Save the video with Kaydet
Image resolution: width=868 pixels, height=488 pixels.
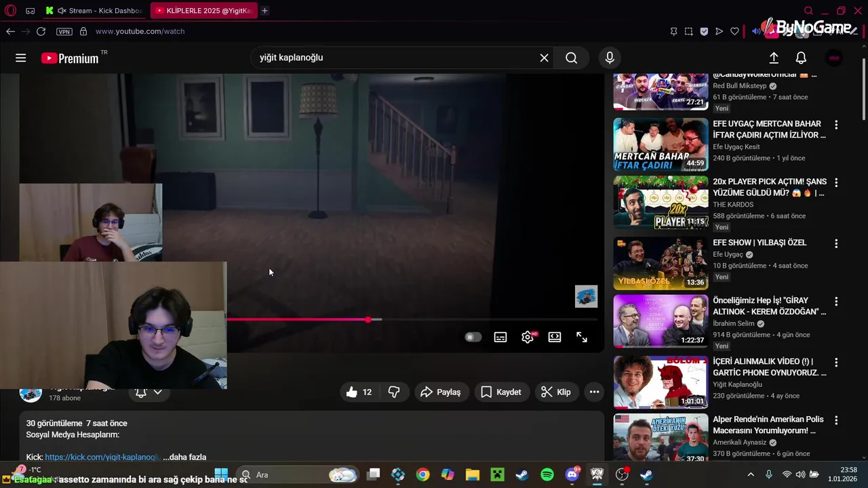click(x=501, y=392)
